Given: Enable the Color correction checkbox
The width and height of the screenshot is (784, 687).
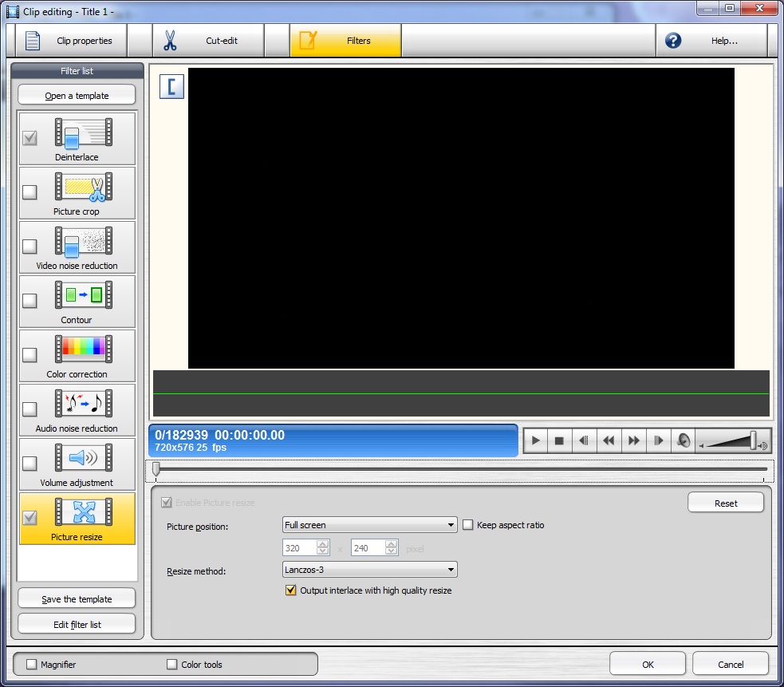Looking at the screenshot, I should pos(30,355).
